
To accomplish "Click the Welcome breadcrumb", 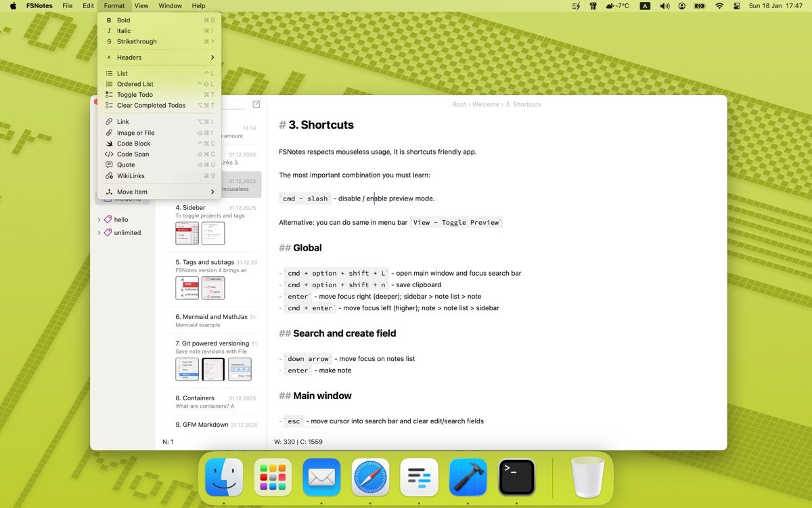I will tap(485, 104).
